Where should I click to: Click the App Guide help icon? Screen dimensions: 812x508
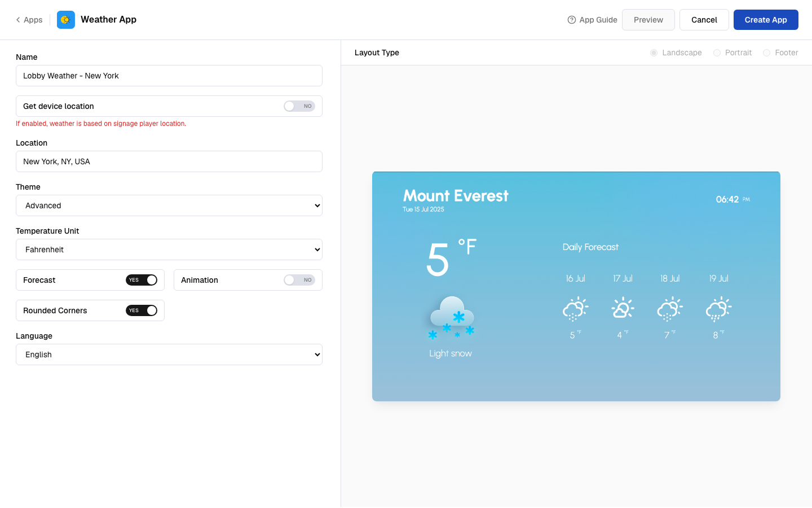572,20
